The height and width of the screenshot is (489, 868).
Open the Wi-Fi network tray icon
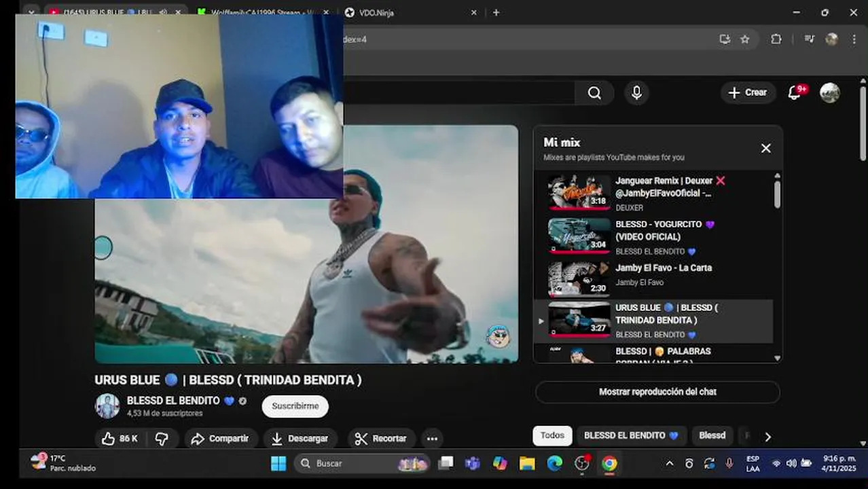[x=776, y=463]
